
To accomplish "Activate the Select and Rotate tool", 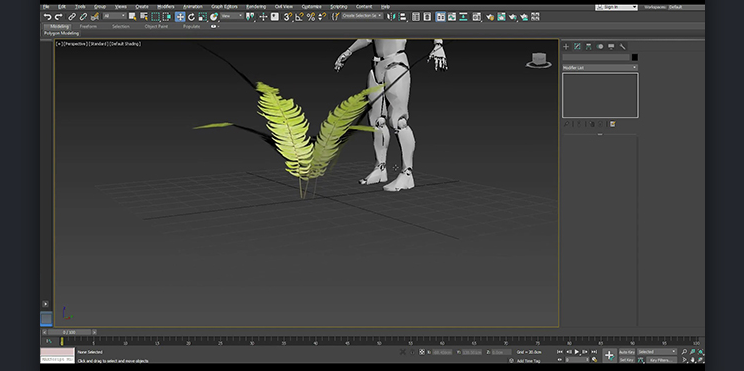I will click(x=192, y=17).
